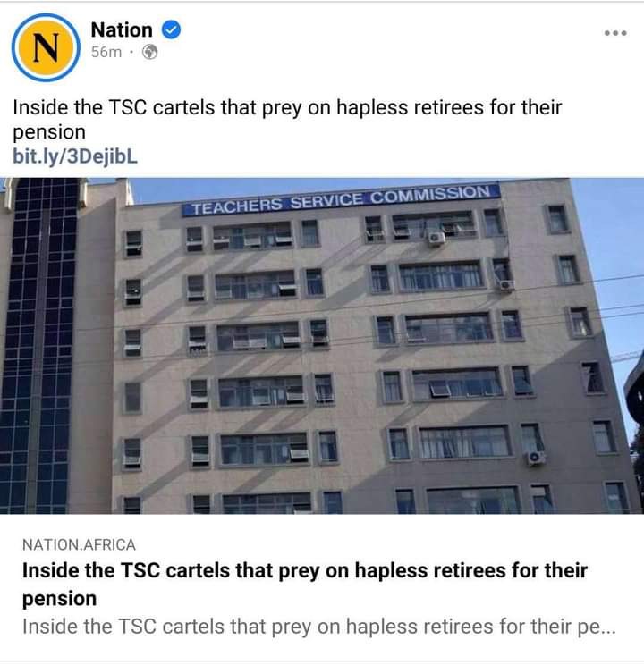This screenshot has width=644, height=665.
Task: Click the word pension in the caption
Action: 49,132
